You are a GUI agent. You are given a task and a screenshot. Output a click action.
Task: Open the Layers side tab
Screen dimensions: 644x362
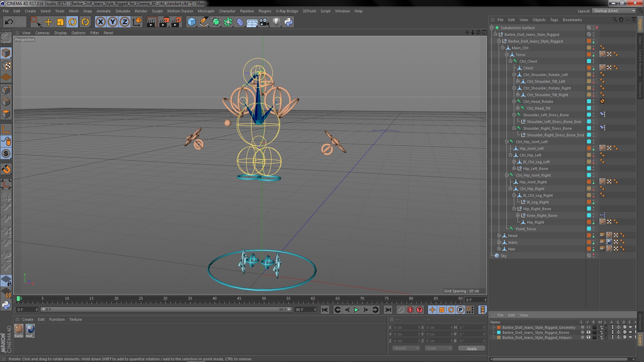point(640,340)
